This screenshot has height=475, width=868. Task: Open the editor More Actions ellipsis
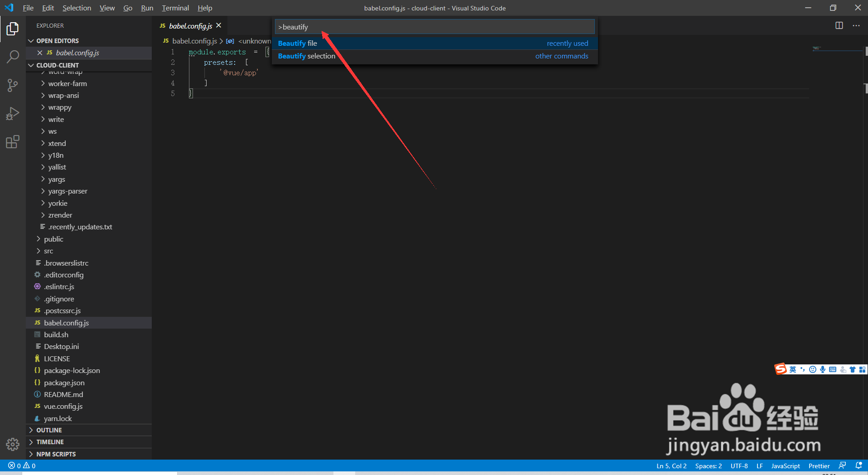(x=856, y=25)
